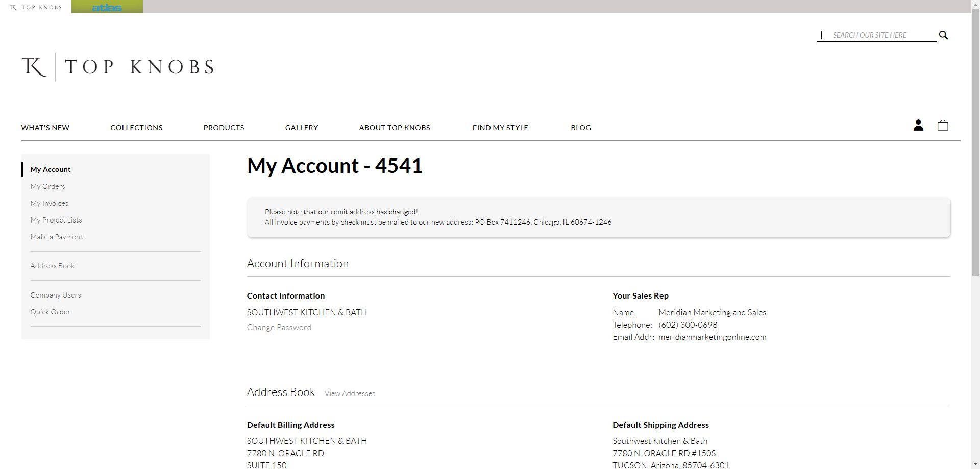Click the Default Shipping Address label
This screenshot has width=980, height=469.
tap(661, 425)
